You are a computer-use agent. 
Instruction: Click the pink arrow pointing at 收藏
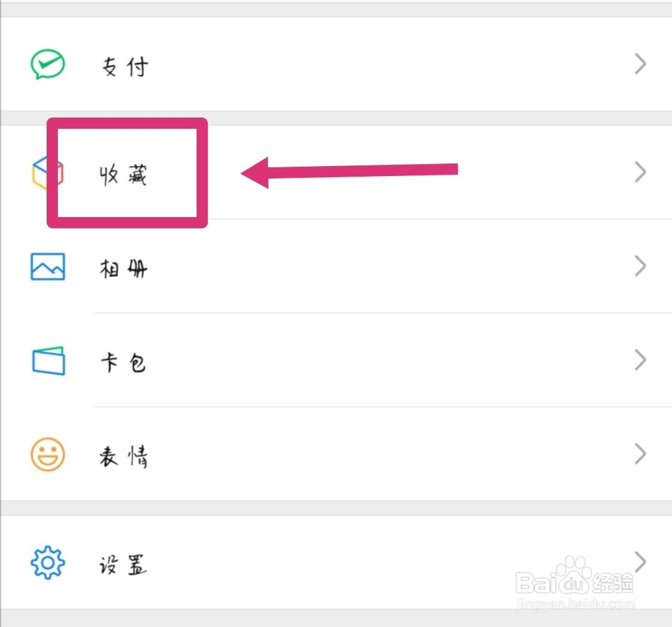coord(349,172)
